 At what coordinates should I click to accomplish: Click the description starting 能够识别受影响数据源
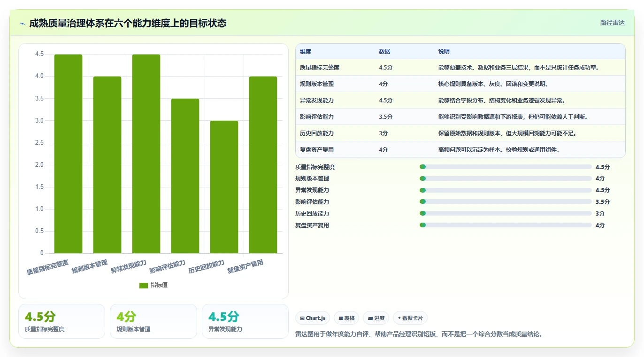tap(513, 117)
